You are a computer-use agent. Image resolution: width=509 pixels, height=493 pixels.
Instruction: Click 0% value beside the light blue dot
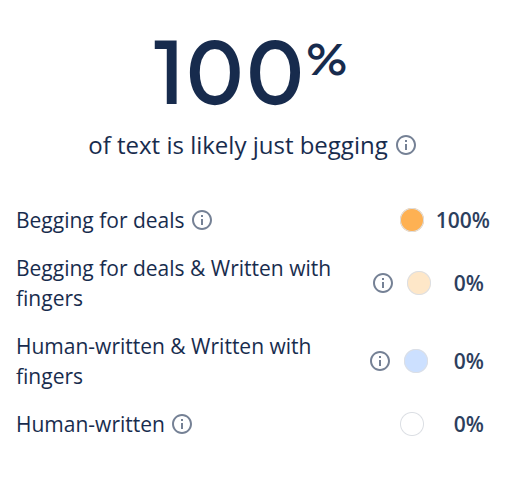pyautogui.click(x=469, y=361)
